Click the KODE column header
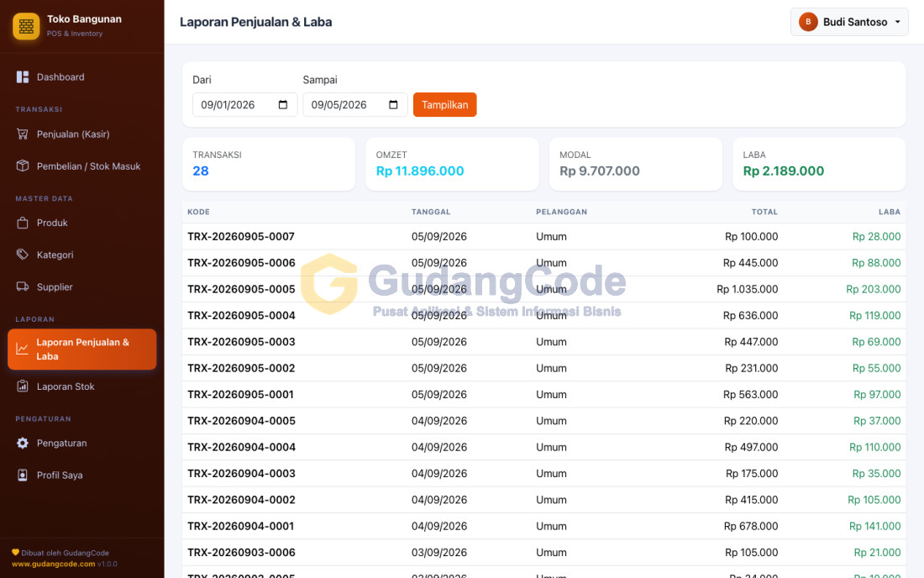924x578 pixels. (198, 212)
